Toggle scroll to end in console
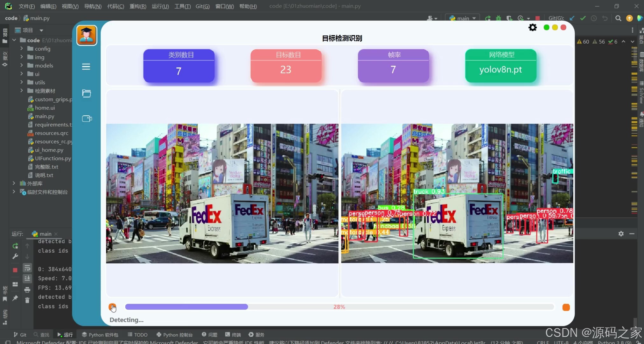 pos(27,279)
